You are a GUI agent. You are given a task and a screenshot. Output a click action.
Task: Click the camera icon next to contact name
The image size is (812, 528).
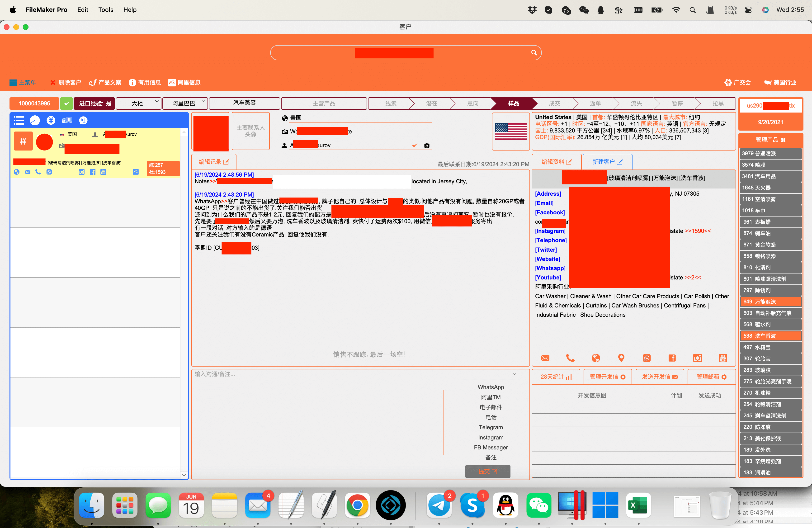point(426,145)
